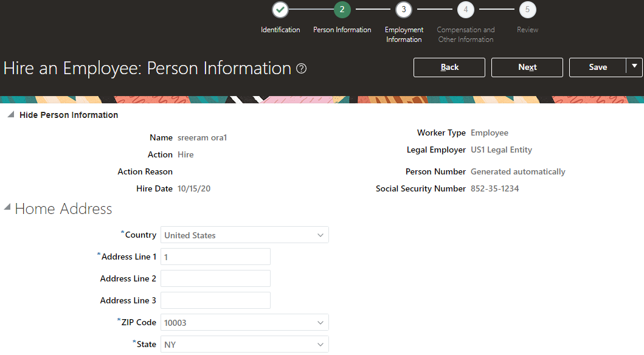644x355 pixels.
Task: Click the help icon beside the page title
Action: [301, 68]
